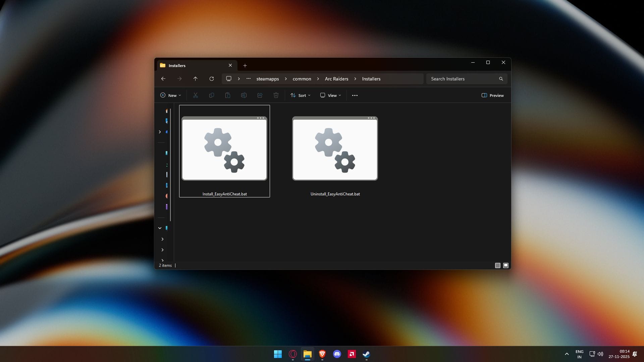Open the New item dropdown
This screenshot has height=362, width=644.
170,96
